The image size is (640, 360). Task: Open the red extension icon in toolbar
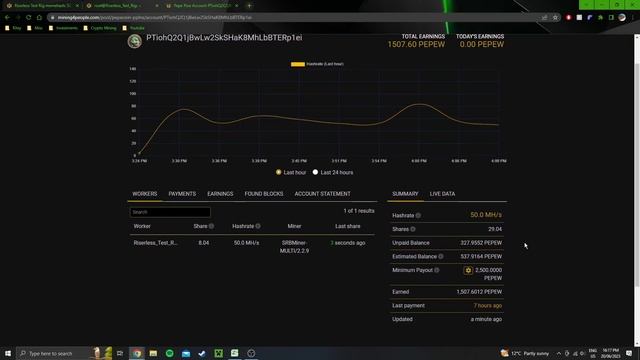569,18
